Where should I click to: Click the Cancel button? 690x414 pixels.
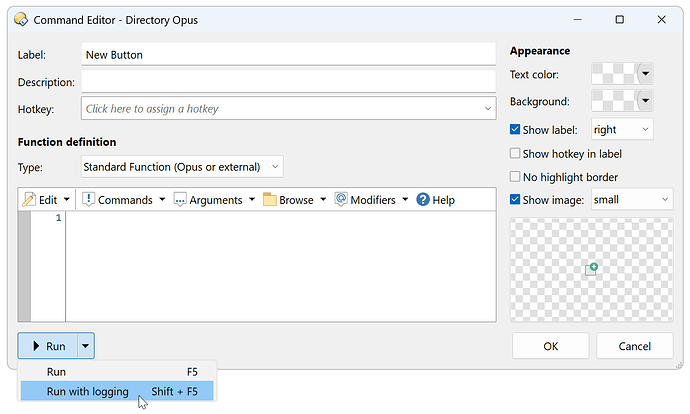click(x=635, y=346)
